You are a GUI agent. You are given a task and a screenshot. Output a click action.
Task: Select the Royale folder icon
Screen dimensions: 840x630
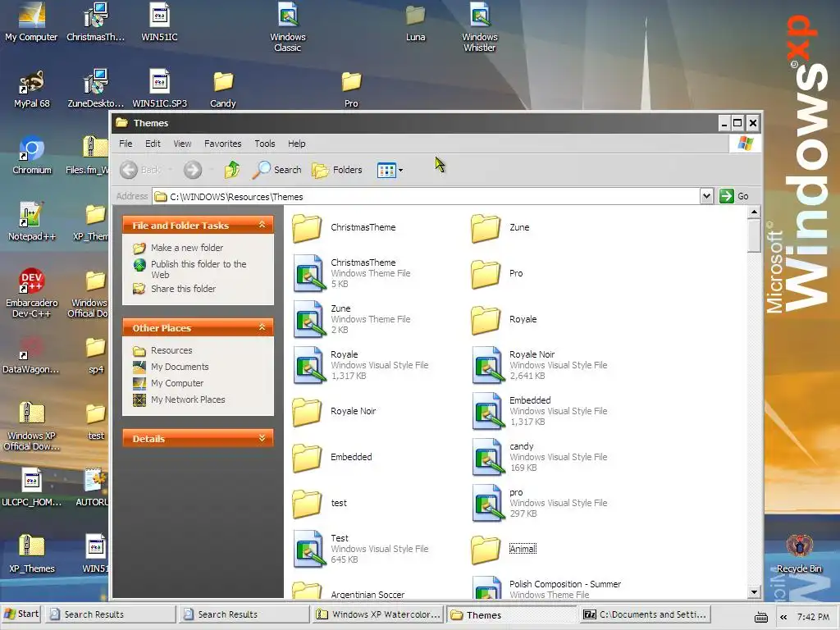[x=486, y=320]
